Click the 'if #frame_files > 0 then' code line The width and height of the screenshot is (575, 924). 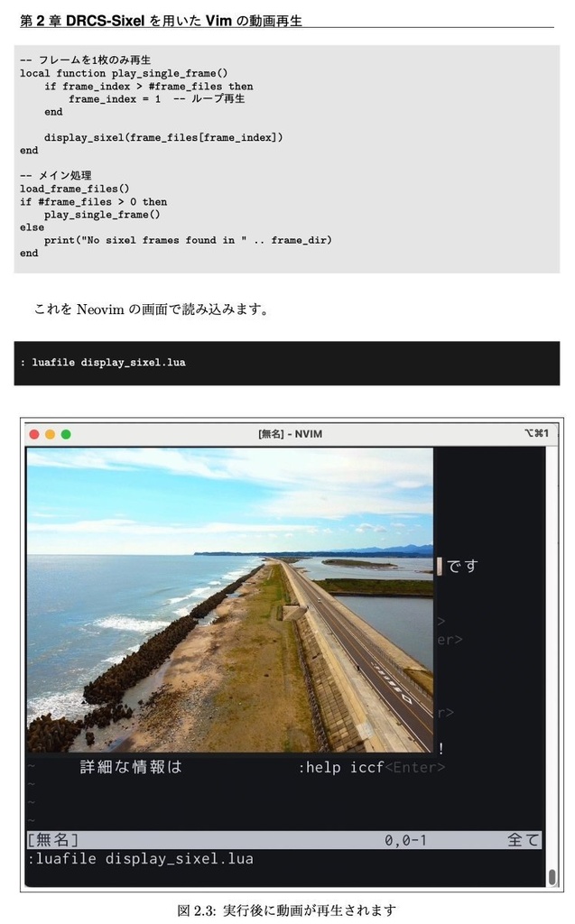[93, 201]
